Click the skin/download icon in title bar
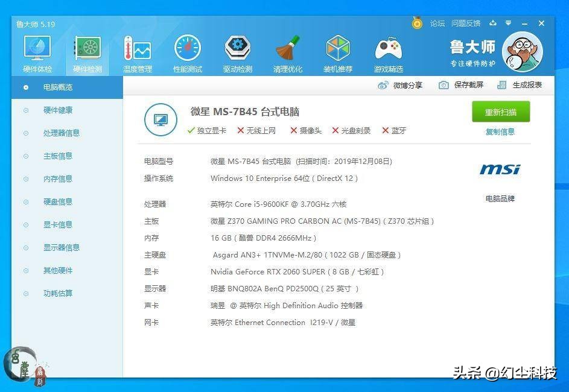Image resolution: width=569 pixels, height=392 pixels. pyautogui.click(x=493, y=23)
